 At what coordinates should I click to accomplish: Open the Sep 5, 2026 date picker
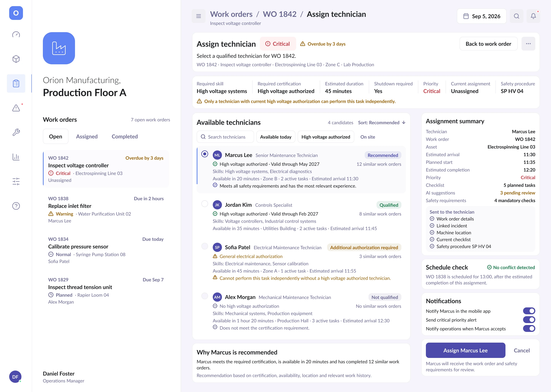[482, 16]
